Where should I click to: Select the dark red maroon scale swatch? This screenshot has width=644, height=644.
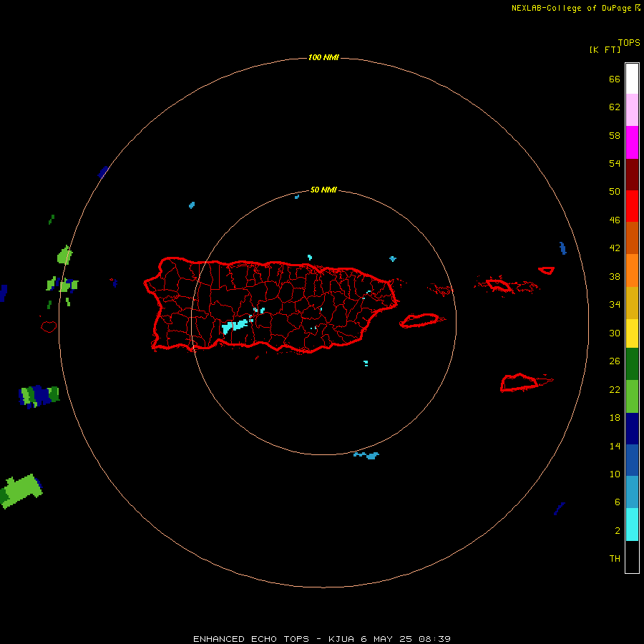pos(632,174)
